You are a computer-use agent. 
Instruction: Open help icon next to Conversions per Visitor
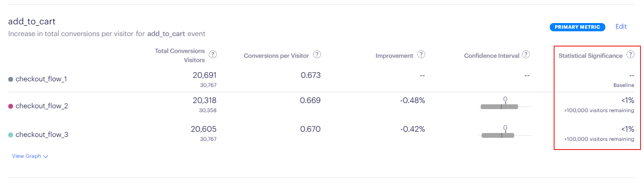pos(317,55)
